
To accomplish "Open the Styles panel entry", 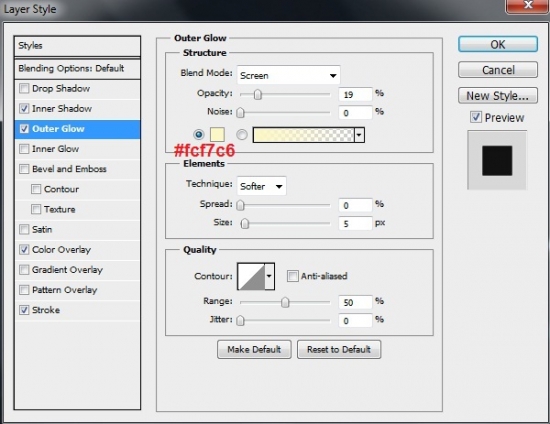I will pos(77,46).
